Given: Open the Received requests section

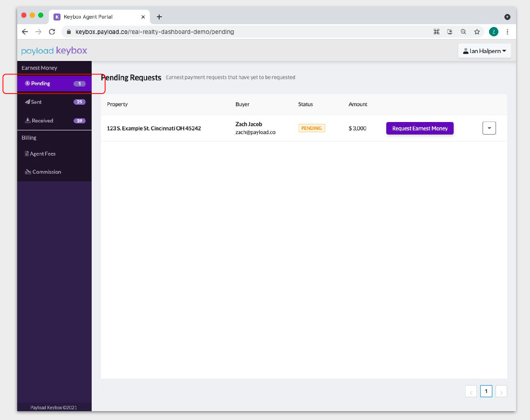Looking at the screenshot, I should [42, 120].
